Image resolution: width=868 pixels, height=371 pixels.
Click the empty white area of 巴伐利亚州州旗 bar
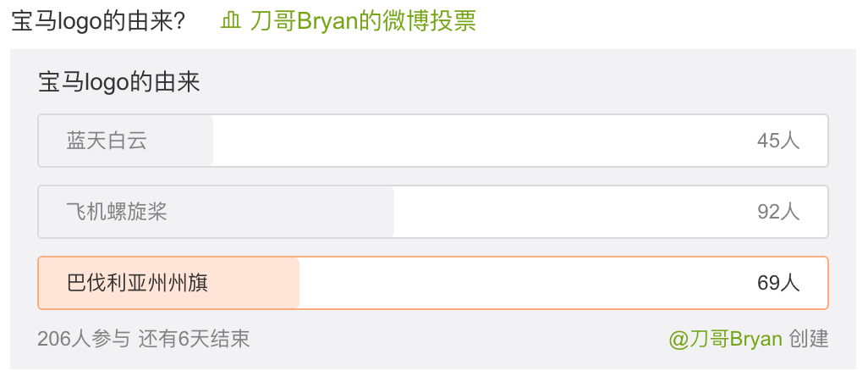(525, 283)
